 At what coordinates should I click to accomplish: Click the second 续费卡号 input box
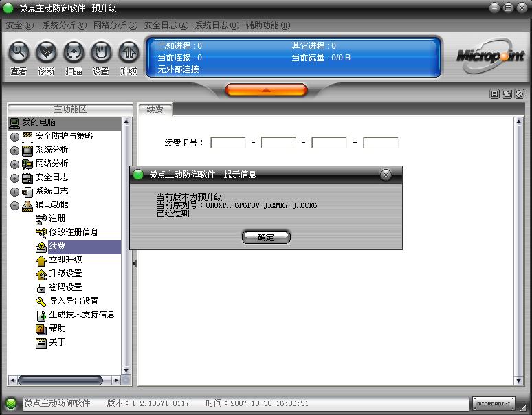pyautogui.click(x=278, y=143)
